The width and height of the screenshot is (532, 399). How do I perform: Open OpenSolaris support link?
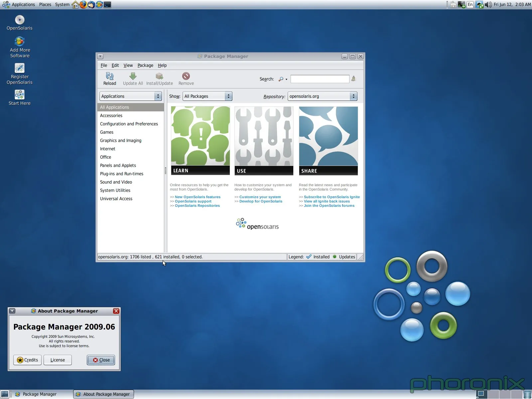193,201
